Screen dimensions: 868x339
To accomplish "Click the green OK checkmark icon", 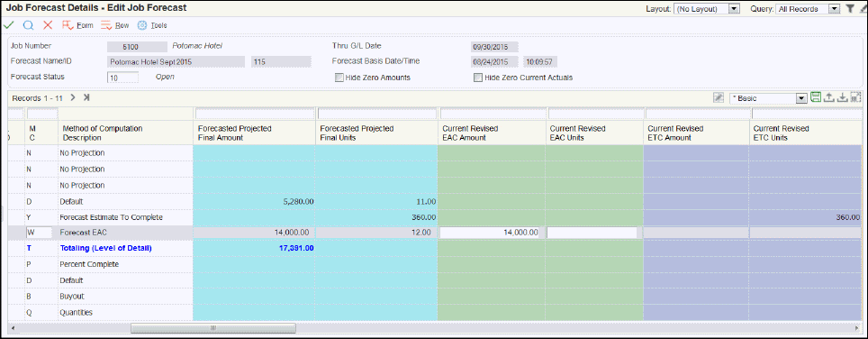I will (x=9, y=25).
